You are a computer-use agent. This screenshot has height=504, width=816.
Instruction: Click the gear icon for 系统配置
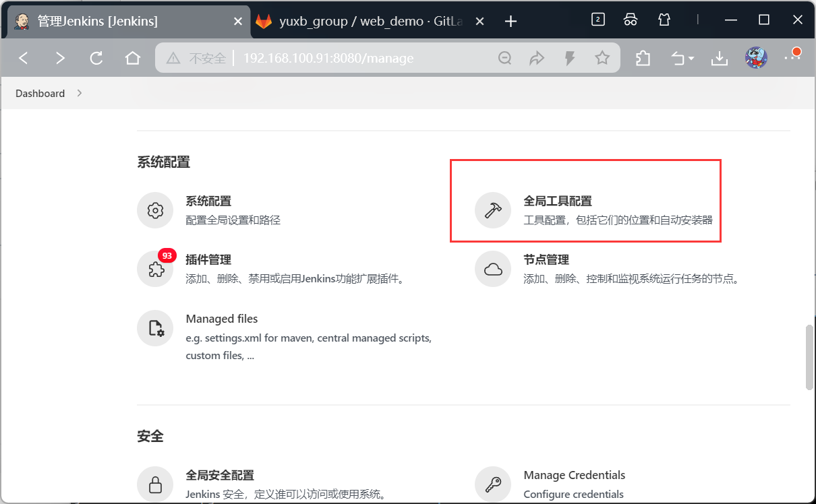[x=155, y=210]
